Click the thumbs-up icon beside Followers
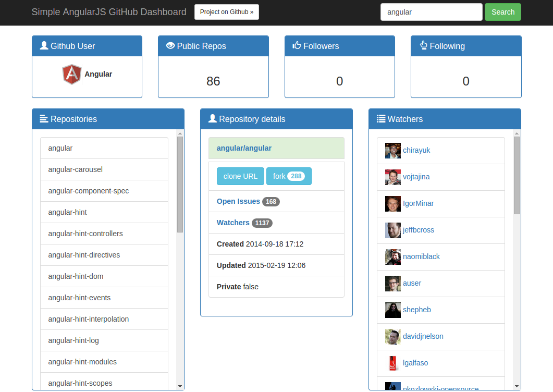Viewport: 553px width, 392px height. [297, 45]
